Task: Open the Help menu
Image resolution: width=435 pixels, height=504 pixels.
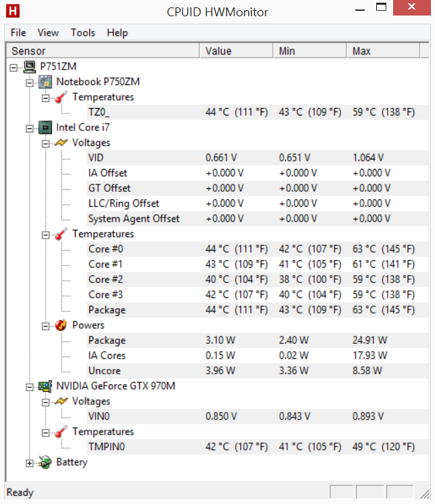Action: (x=118, y=33)
